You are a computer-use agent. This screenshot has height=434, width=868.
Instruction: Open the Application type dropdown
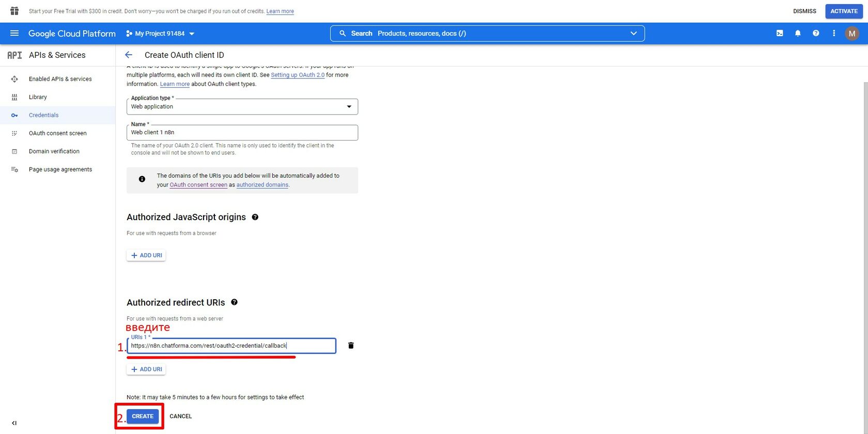[x=242, y=106]
